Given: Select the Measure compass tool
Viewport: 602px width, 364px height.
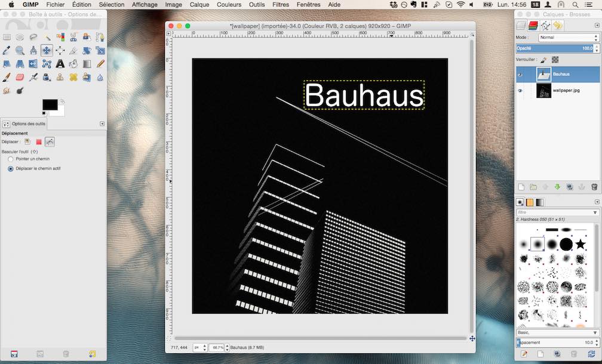Looking at the screenshot, I should tap(33, 50).
